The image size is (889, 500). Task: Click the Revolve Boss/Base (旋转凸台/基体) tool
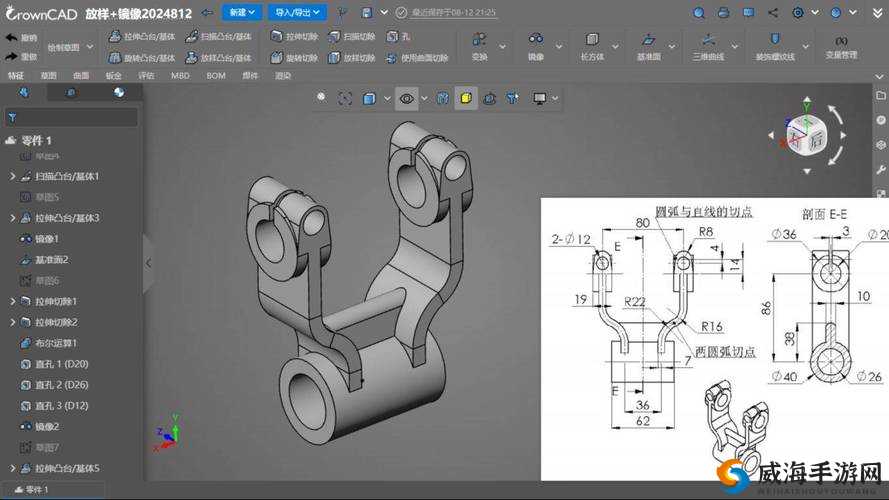pyautogui.click(x=142, y=57)
